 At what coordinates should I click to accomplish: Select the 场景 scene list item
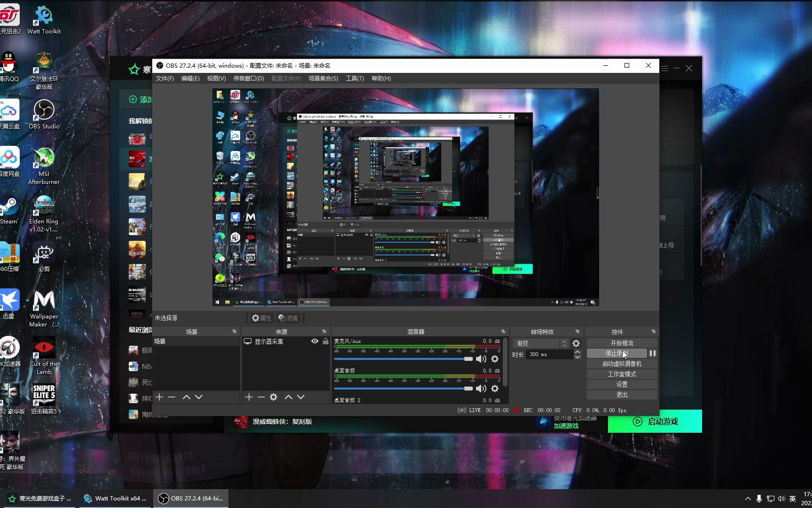pyautogui.click(x=196, y=341)
